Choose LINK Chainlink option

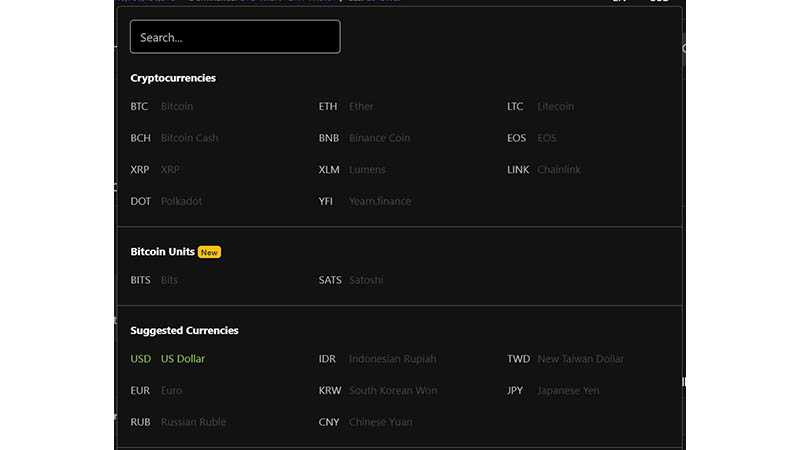click(x=543, y=169)
